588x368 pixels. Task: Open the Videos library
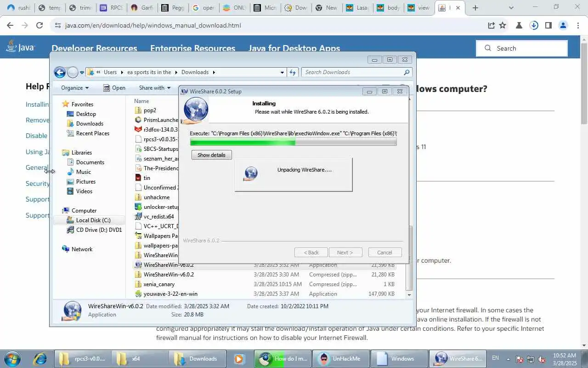click(x=84, y=191)
